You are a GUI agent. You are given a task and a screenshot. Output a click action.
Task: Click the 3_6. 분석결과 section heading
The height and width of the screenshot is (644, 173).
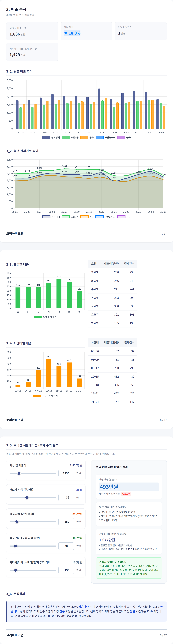(15, 594)
